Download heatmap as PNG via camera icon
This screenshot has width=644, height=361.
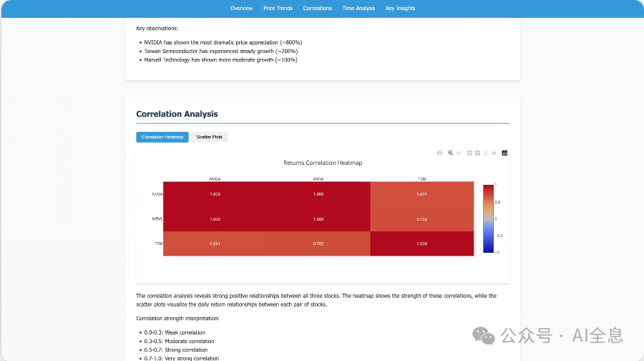[x=440, y=153]
